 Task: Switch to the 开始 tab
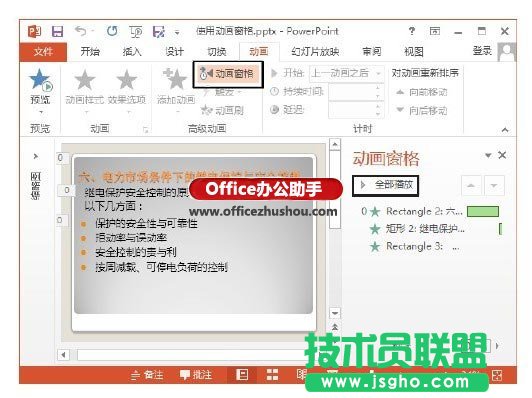90,52
